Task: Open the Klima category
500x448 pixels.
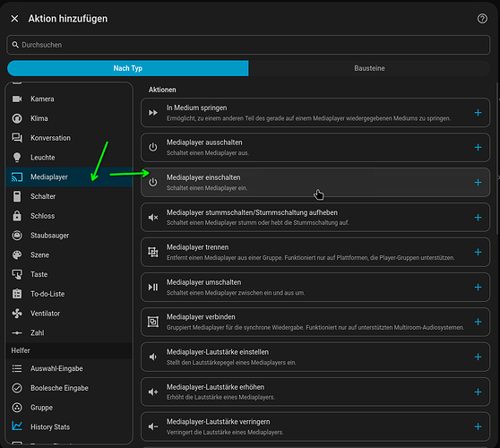Action: coord(69,118)
